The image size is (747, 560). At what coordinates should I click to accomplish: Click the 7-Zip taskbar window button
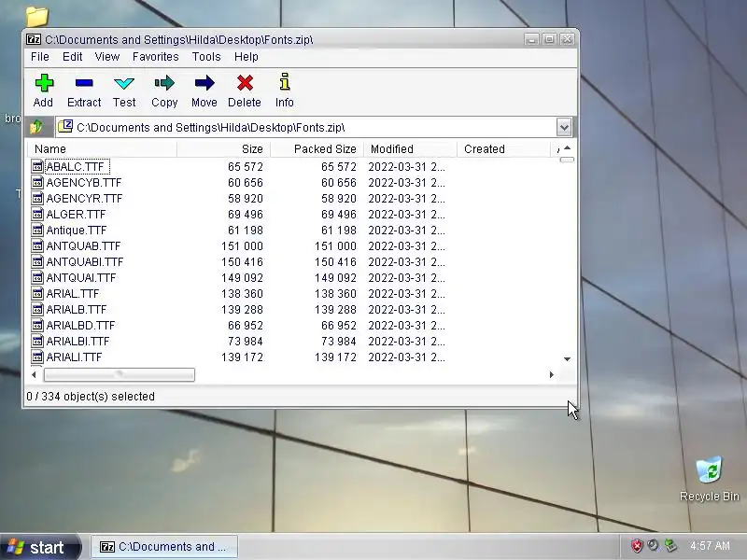(x=164, y=547)
